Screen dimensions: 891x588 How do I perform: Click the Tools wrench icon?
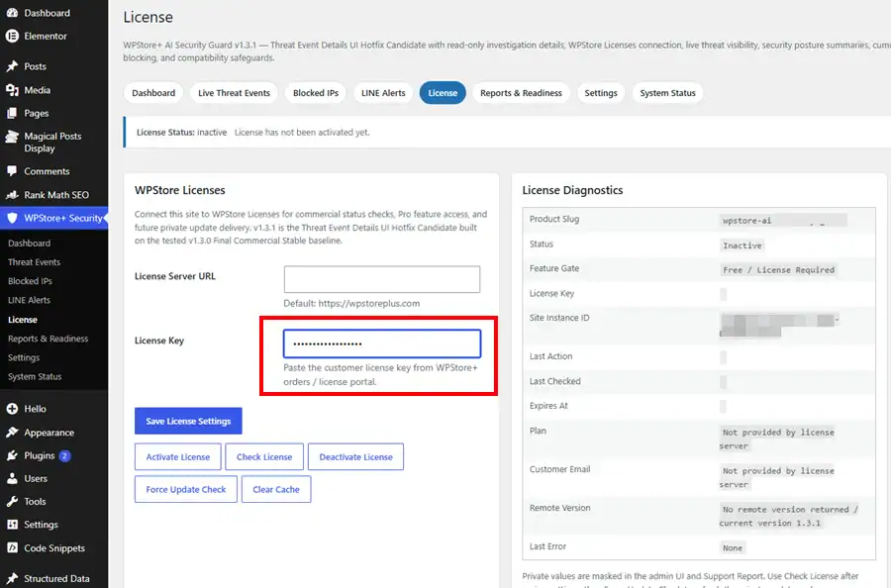click(x=12, y=502)
